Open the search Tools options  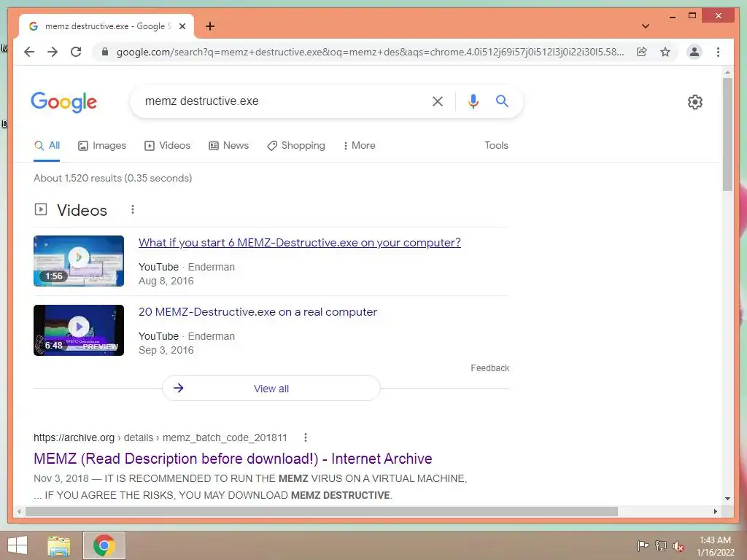coord(496,146)
